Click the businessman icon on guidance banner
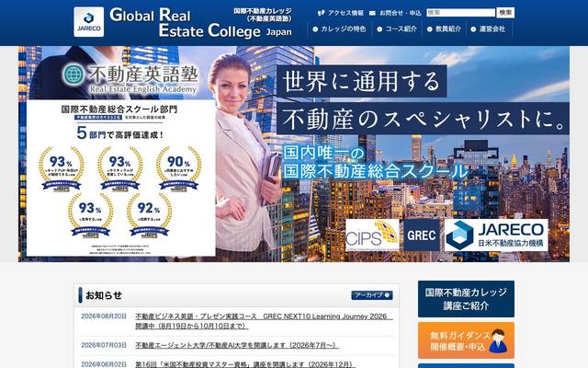The height and width of the screenshot is (368, 588). pos(498,340)
